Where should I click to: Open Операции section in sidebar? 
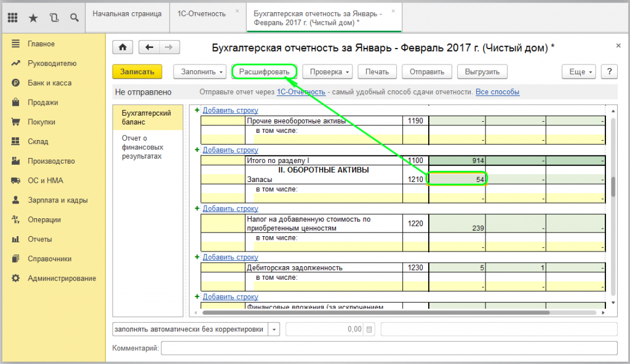point(44,220)
